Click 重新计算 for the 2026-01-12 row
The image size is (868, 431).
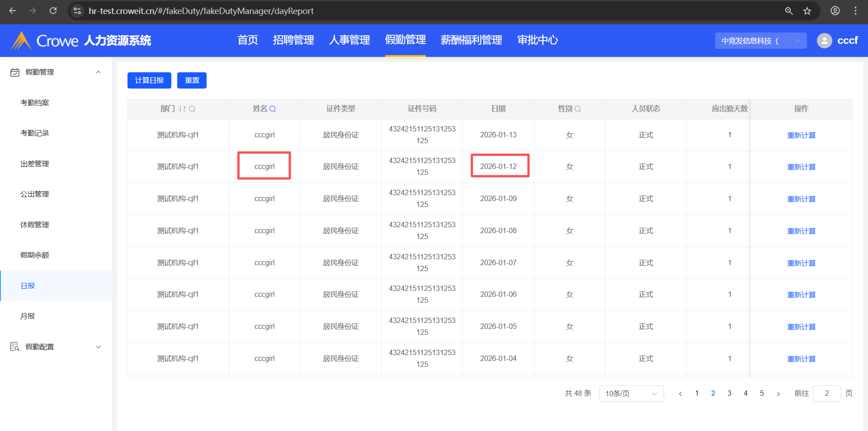801,167
